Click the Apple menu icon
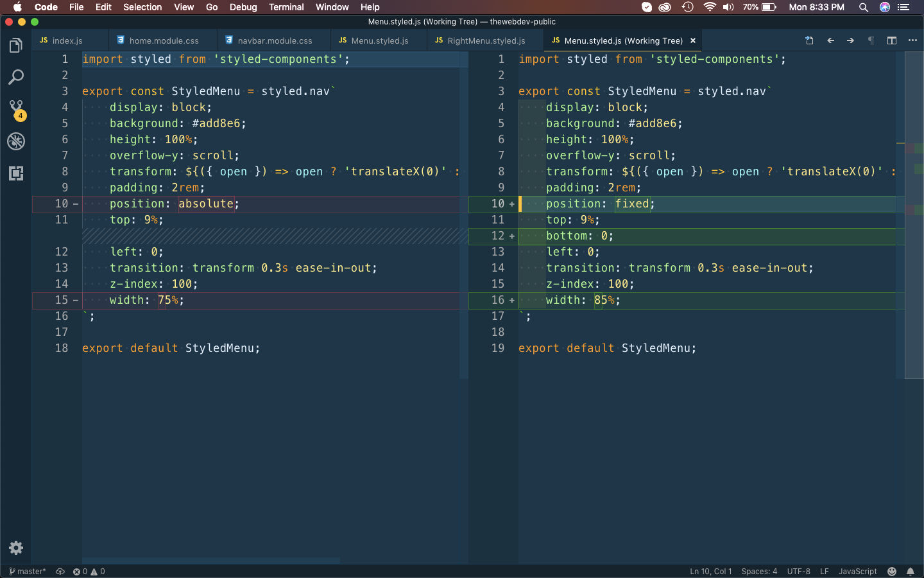The height and width of the screenshot is (578, 924). [17, 7]
